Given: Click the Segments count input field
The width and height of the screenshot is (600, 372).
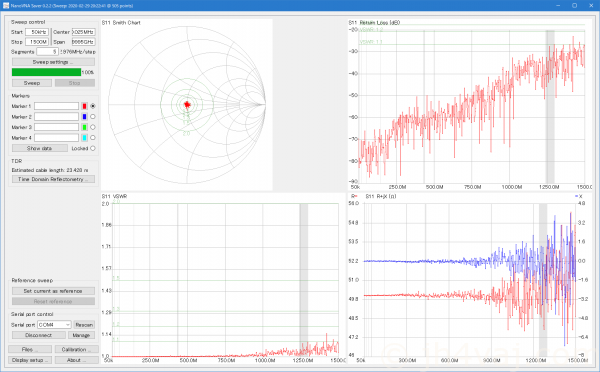Looking at the screenshot, I should (47, 51).
